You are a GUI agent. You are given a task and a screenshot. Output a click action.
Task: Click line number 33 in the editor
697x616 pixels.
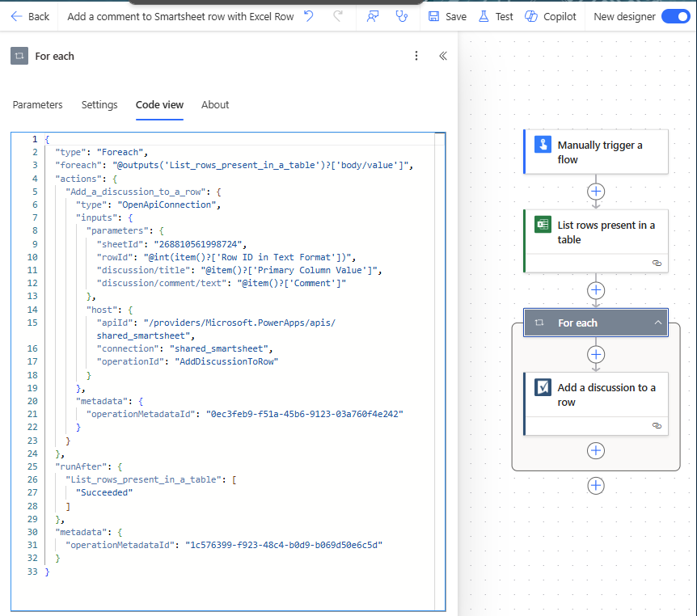(x=32, y=572)
